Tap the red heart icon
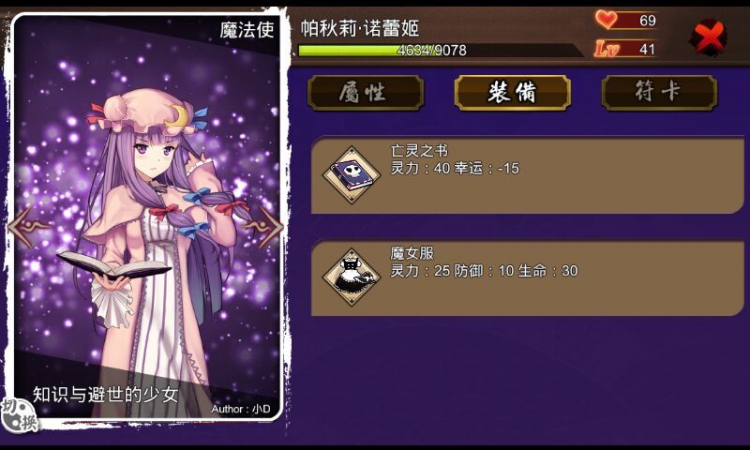 [606, 20]
